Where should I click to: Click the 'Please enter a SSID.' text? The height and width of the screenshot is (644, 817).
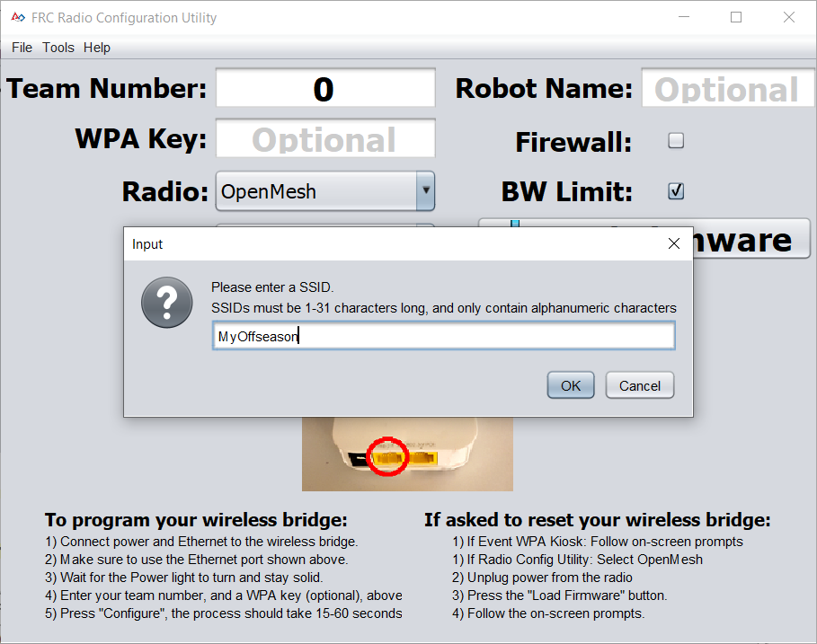(x=272, y=287)
